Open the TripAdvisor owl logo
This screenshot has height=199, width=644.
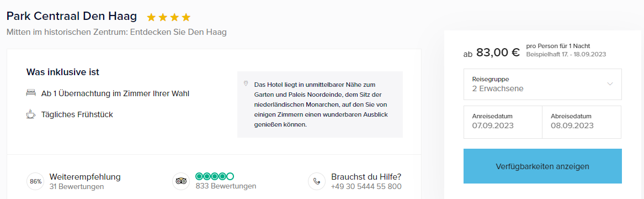(x=181, y=181)
